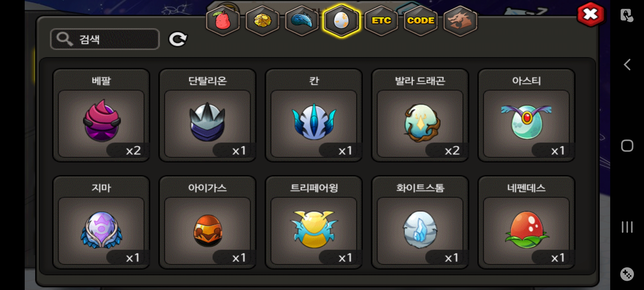Click the 검색 search field

105,39
